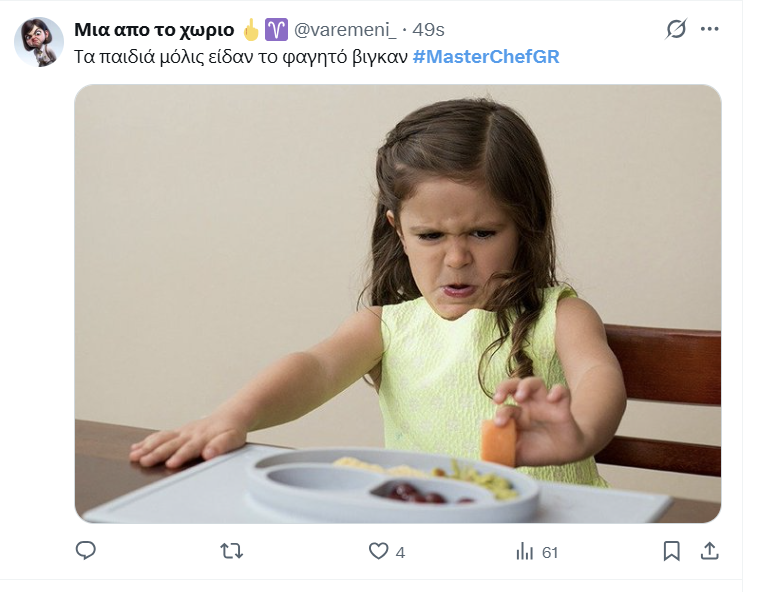Screen dimensions: 763x592
Task: Click the 49s timestamp link
Action: (431, 30)
